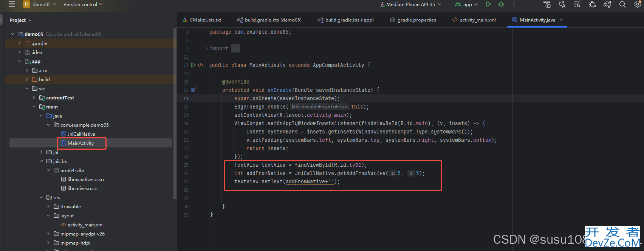Select the mipmap-anydpi-v26 folder
This screenshot has height=251, width=644.
(82, 234)
